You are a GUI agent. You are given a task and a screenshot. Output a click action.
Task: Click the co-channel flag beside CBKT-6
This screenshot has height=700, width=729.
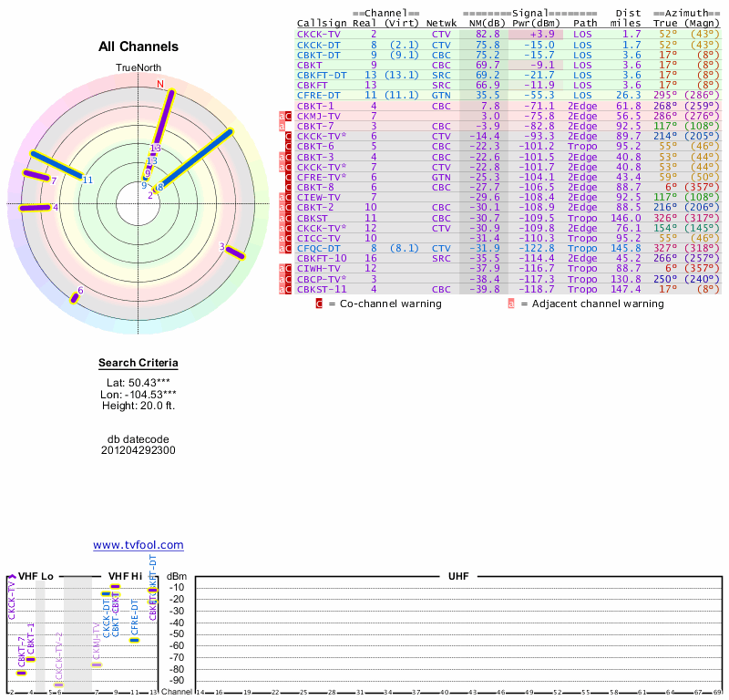288,147
